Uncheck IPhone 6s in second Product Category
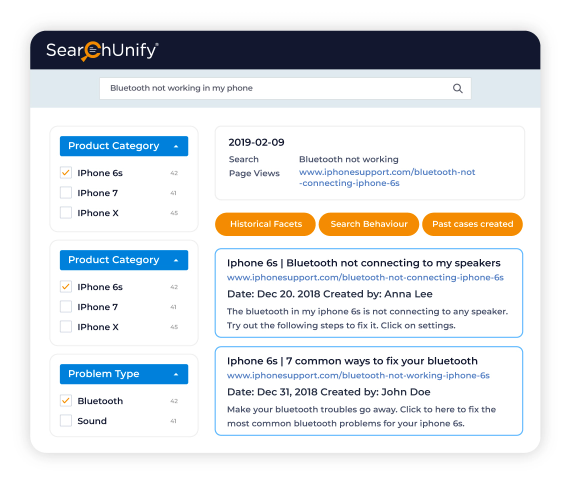Image resolution: width=570 pixels, height=482 pixels. tap(66, 287)
